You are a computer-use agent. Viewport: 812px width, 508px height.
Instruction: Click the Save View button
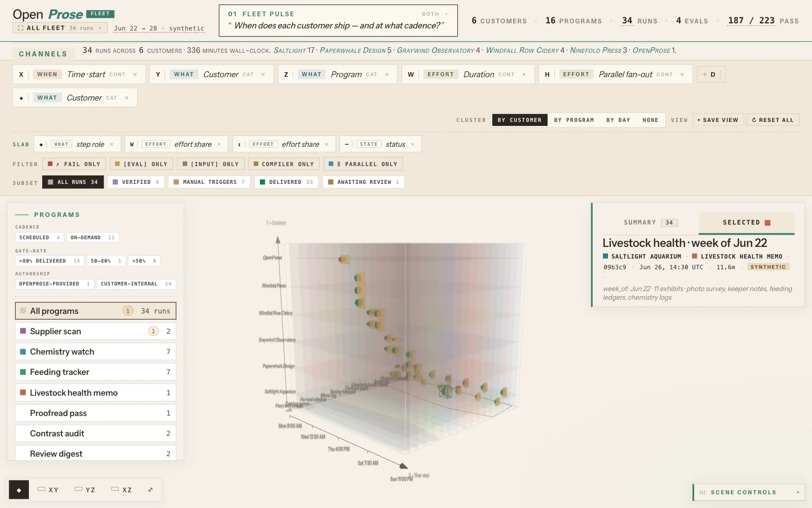pyautogui.click(x=718, y=120)
